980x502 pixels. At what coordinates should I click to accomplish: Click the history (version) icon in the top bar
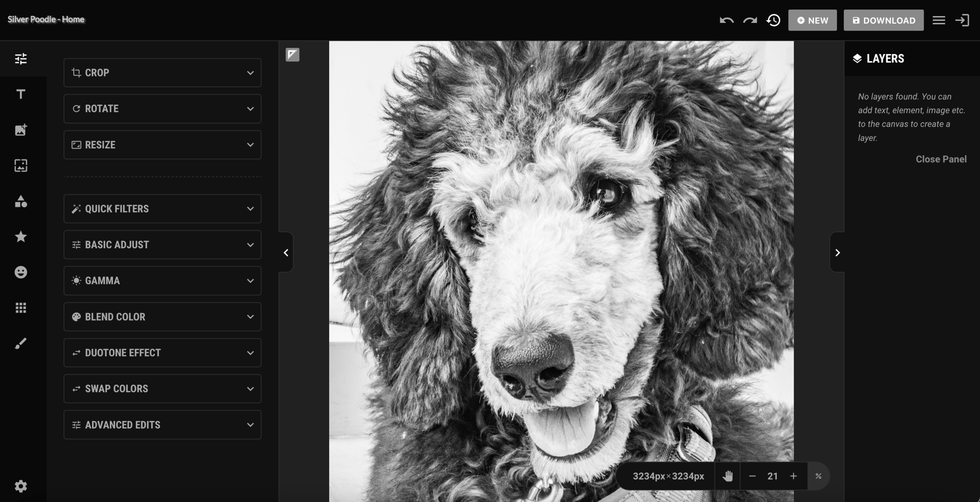point(773,20)
